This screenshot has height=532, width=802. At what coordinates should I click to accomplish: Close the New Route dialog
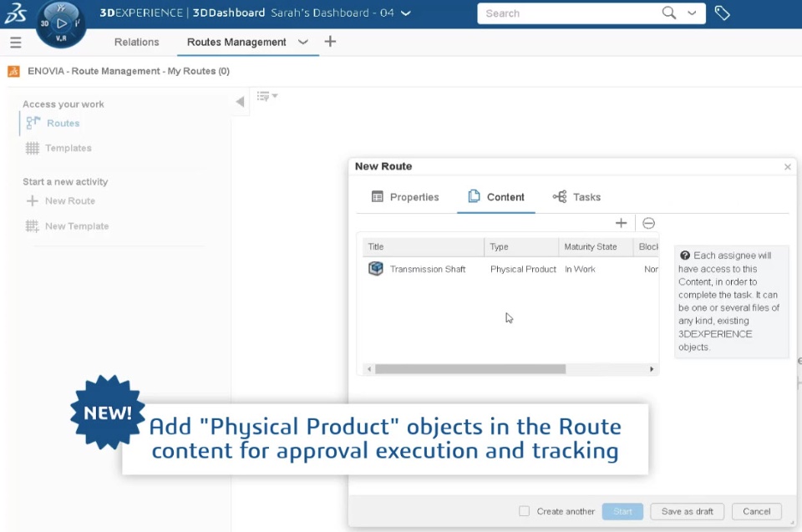tap(788, 167)
